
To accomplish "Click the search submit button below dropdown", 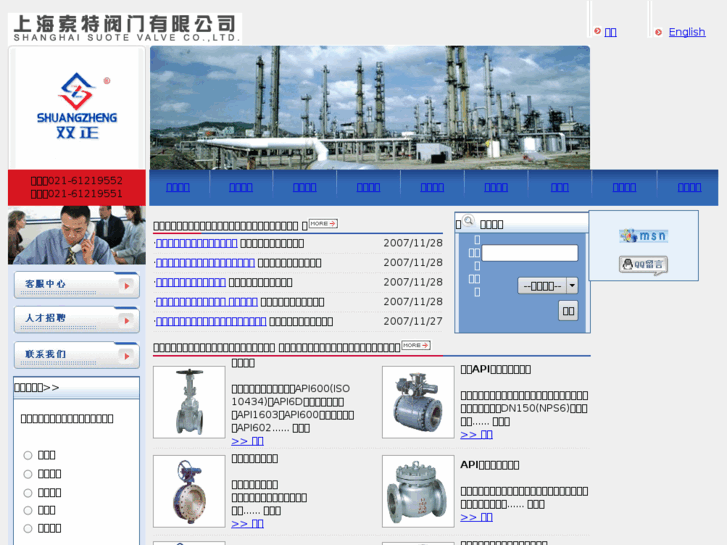I will (x=568, y=311).
